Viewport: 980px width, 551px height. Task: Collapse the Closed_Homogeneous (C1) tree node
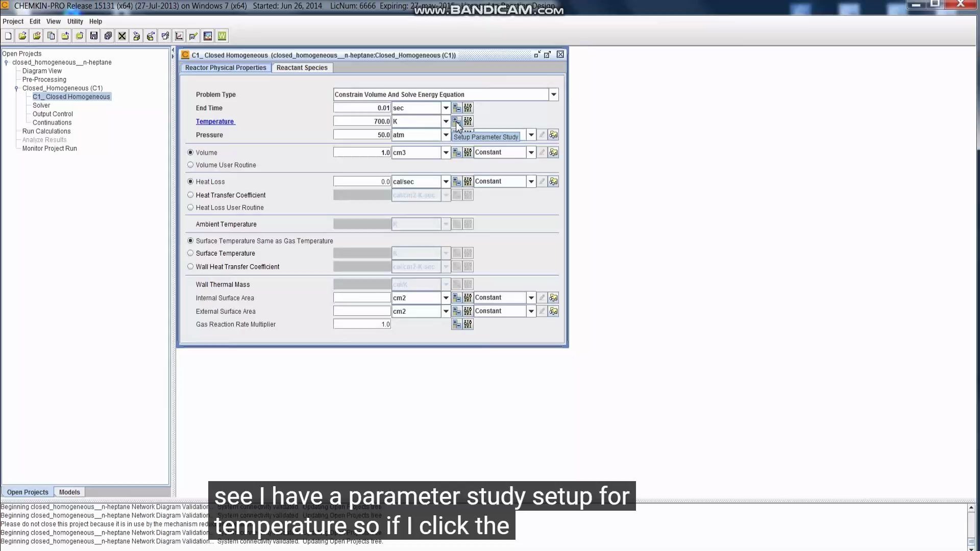[x=16, y=88]
